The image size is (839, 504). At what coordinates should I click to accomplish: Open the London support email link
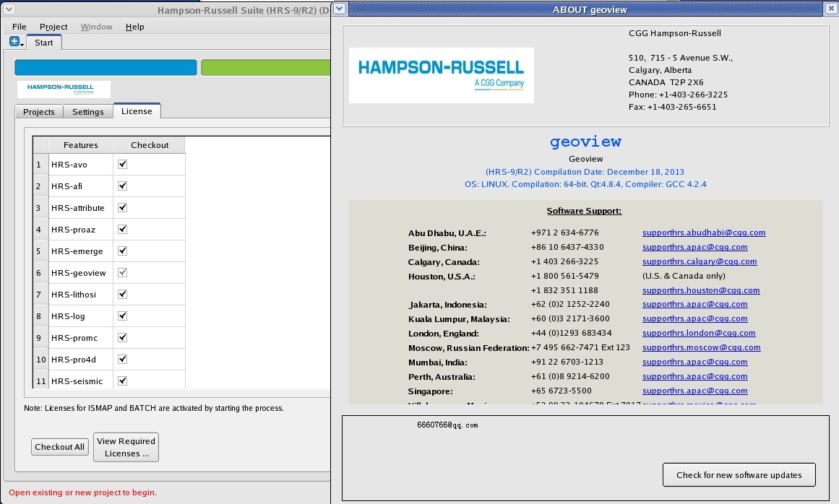[x=699, y=333]
